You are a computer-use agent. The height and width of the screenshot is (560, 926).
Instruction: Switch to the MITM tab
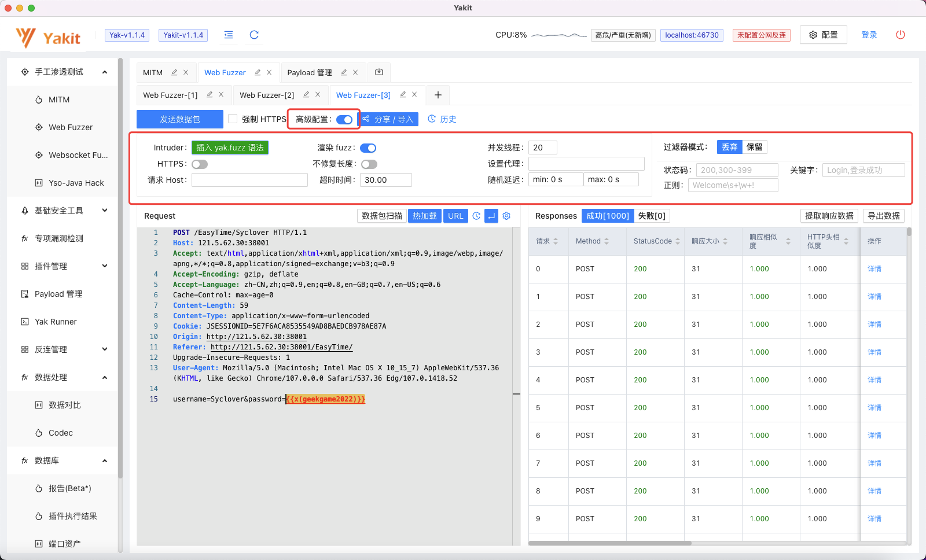point(153,72)
